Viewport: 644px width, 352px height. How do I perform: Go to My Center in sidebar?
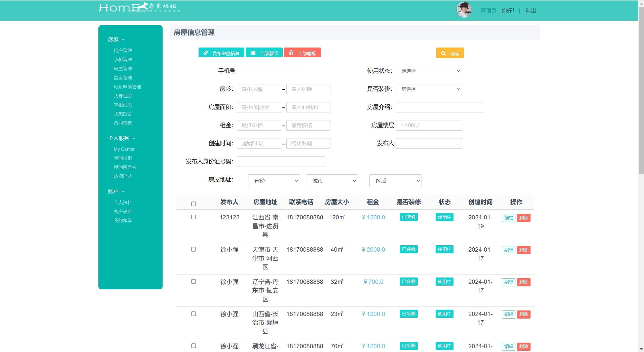pos(124,149)
